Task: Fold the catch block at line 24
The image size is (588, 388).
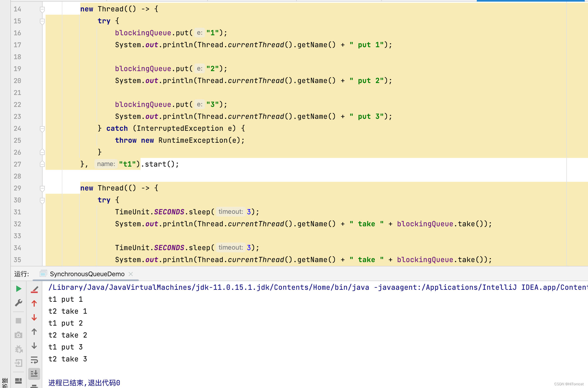Action: pos(42,129)
